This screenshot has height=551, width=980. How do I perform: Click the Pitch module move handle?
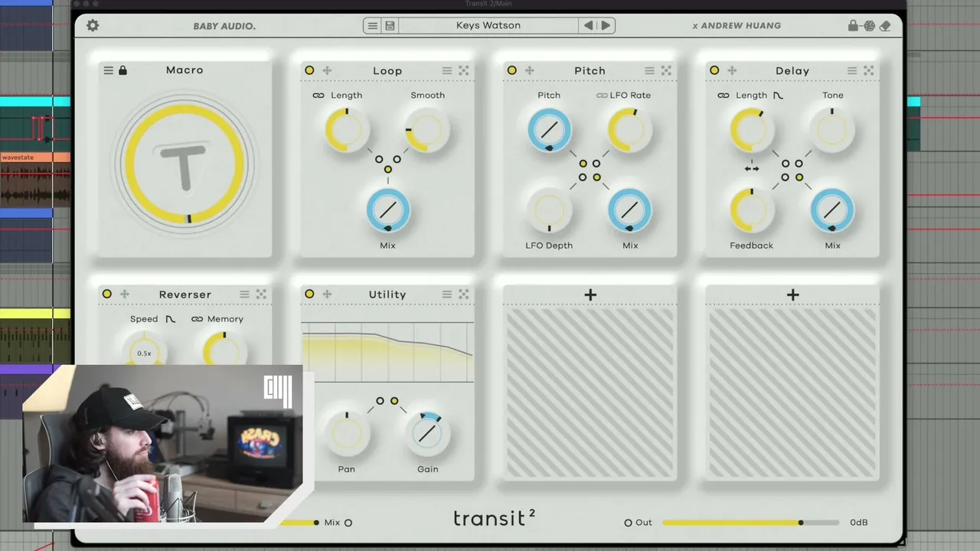click(x=529, y=70)
